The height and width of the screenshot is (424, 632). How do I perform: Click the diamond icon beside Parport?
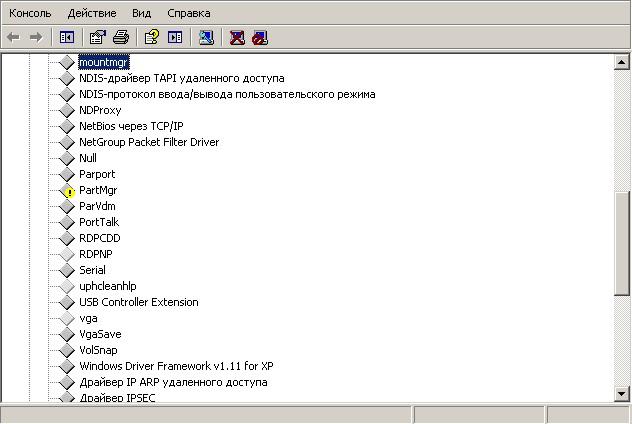(x=67, y=174)
